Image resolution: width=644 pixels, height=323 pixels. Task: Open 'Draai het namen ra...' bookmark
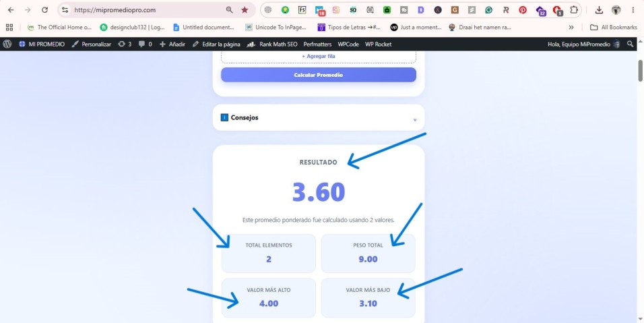point(480,27)
